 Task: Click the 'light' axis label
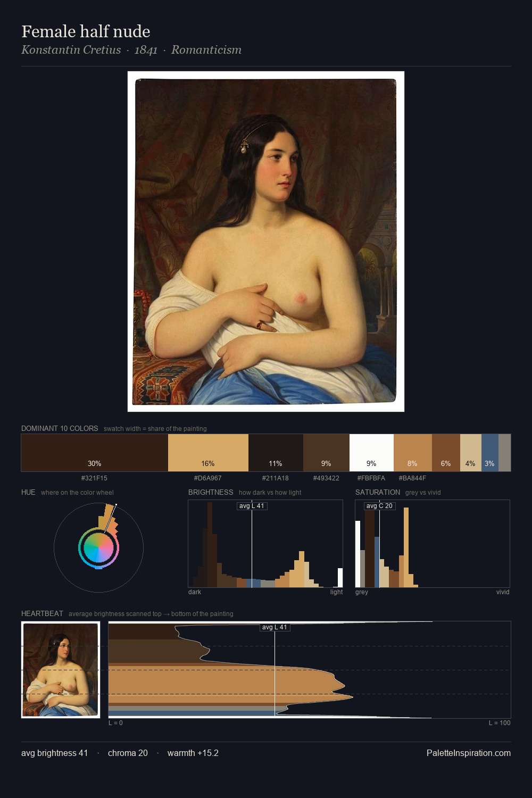point(336,592)
